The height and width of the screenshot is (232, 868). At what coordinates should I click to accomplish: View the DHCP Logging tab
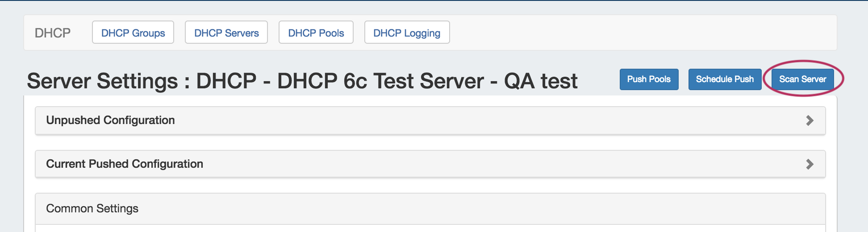pos(407,33)
